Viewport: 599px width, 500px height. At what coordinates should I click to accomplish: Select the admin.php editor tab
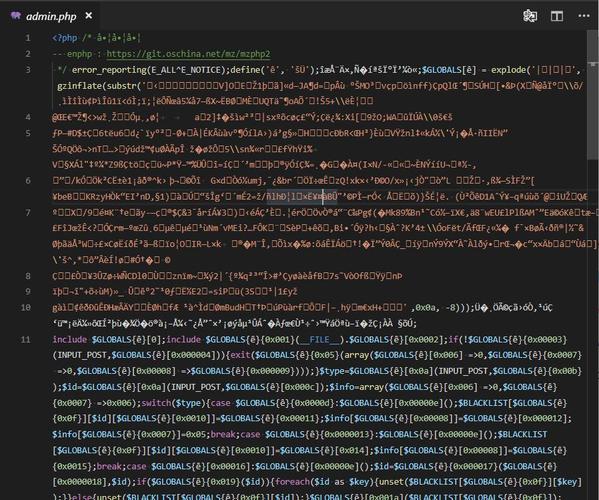51,16
